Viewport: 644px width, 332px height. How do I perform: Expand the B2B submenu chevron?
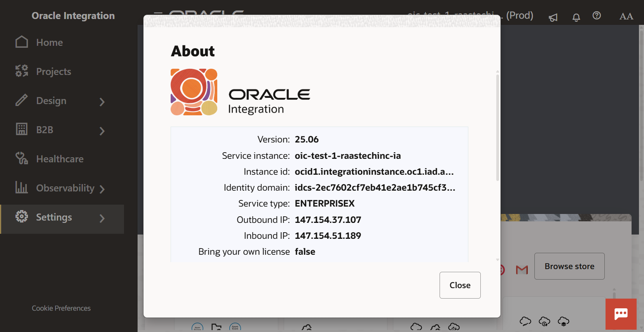(102, 131)
